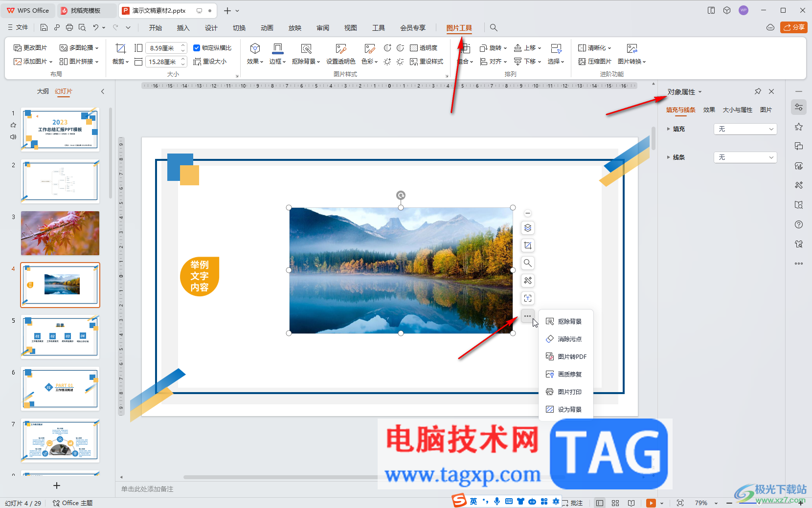The height and width of the screenshot is (508, 812).
Task: Pin the Object Properties panel
Action: 758,91
